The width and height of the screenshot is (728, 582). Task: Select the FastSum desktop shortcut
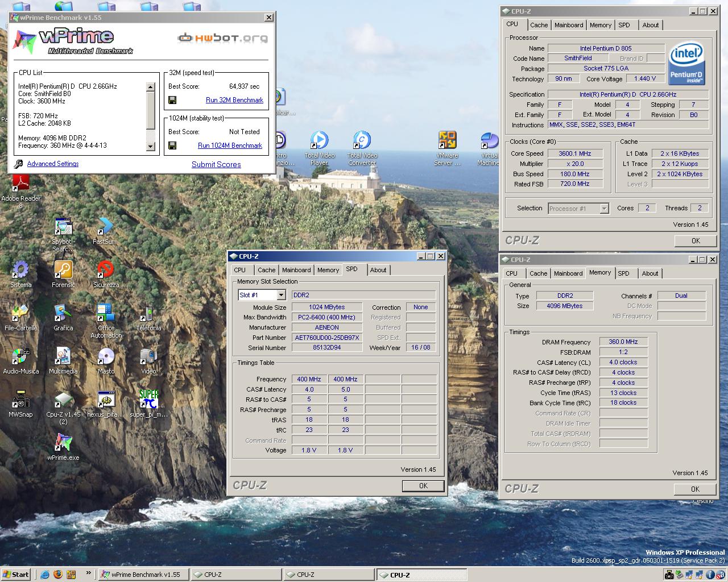pos(105,227)
